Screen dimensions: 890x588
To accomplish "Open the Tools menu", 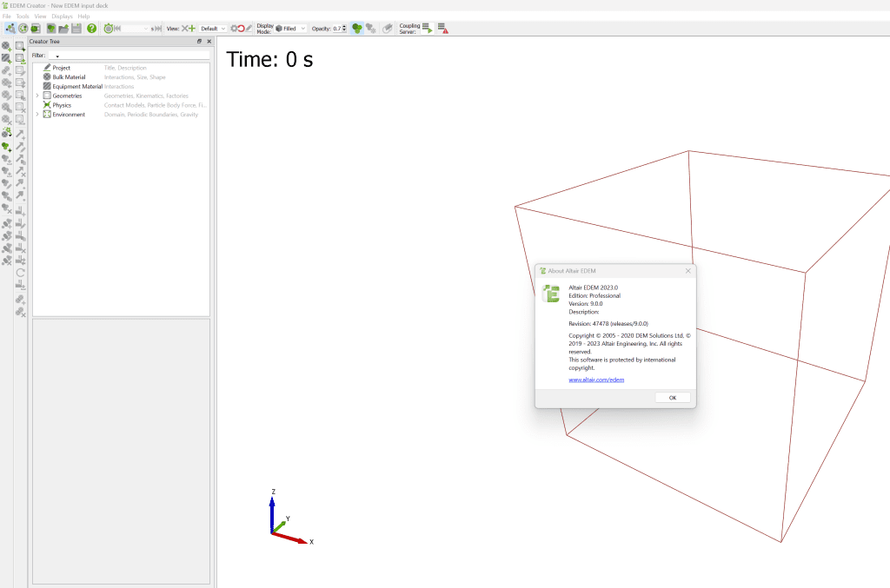I will [23, 17].
